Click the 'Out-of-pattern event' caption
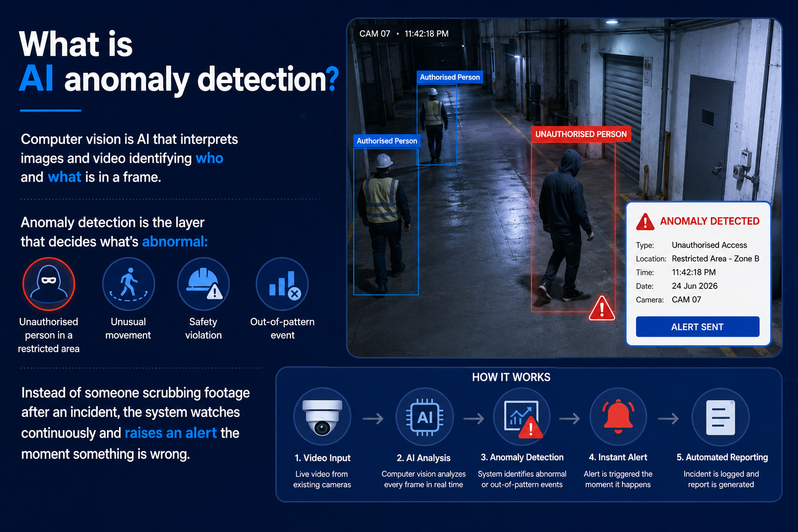 click(283, 328)
